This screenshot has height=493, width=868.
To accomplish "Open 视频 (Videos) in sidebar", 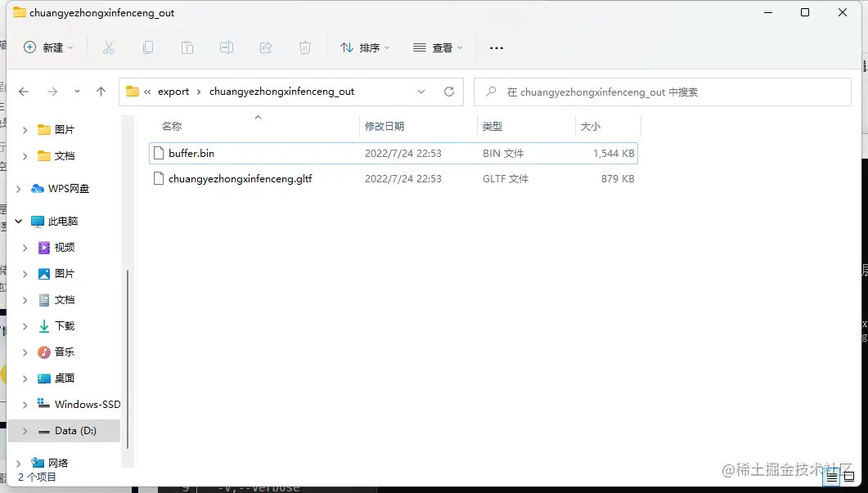I will coord(56,248).
